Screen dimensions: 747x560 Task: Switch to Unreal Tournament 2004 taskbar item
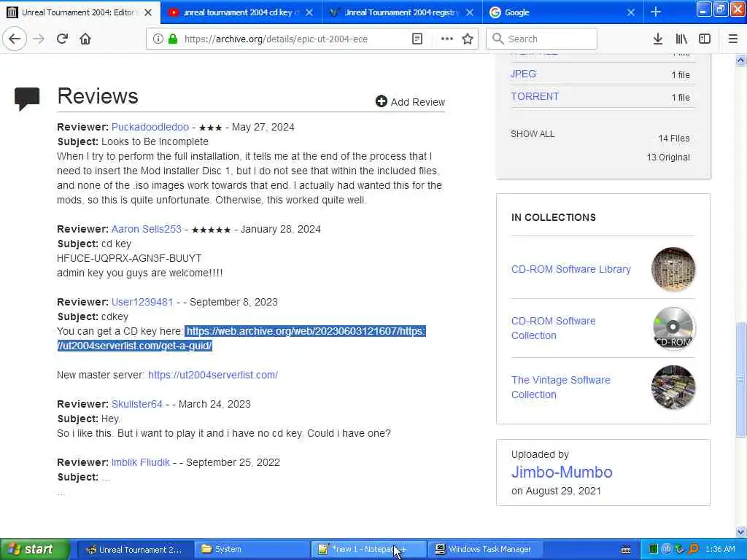pyautogui.click(x=134, y=549)
